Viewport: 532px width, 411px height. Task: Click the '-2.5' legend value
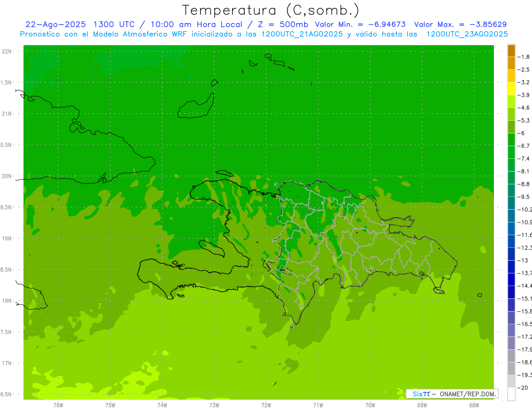coord(524,70)
